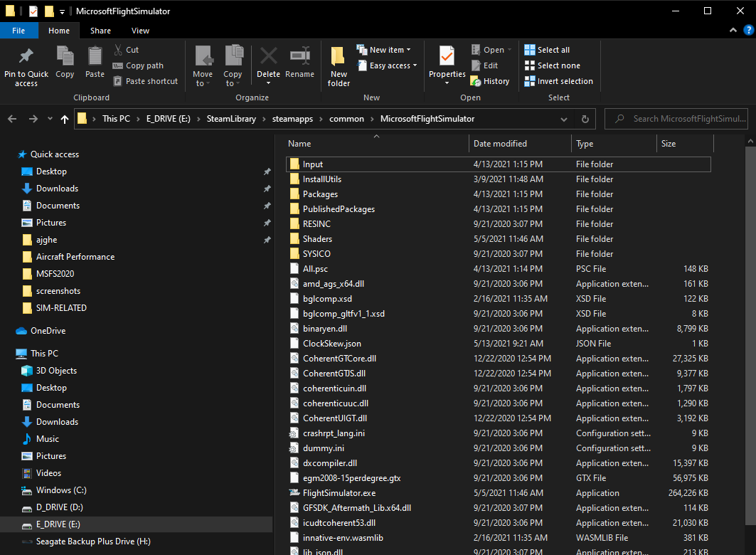Open the File menu tab

(x=18, y=31)
